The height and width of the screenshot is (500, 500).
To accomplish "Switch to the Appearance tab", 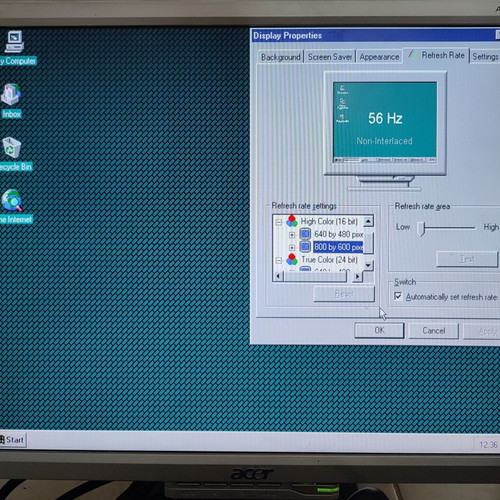I will (x=379, y=57).
